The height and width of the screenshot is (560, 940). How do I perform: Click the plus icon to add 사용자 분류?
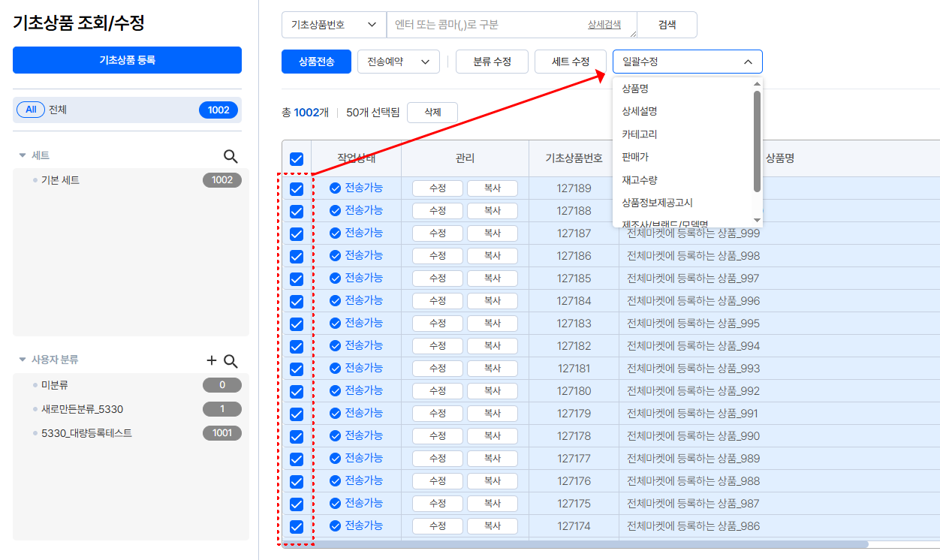click(212, 361)
